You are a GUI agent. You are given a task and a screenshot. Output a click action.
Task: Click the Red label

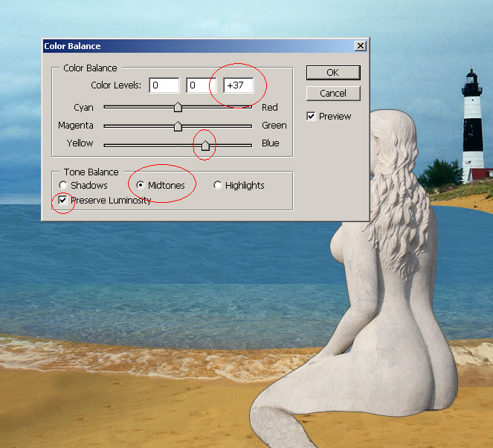click(270, 108)
